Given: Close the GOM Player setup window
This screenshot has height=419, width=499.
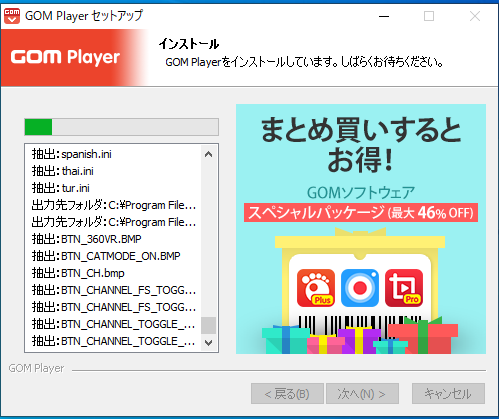Looking at the screenshot, I should (x=475, y=16).
